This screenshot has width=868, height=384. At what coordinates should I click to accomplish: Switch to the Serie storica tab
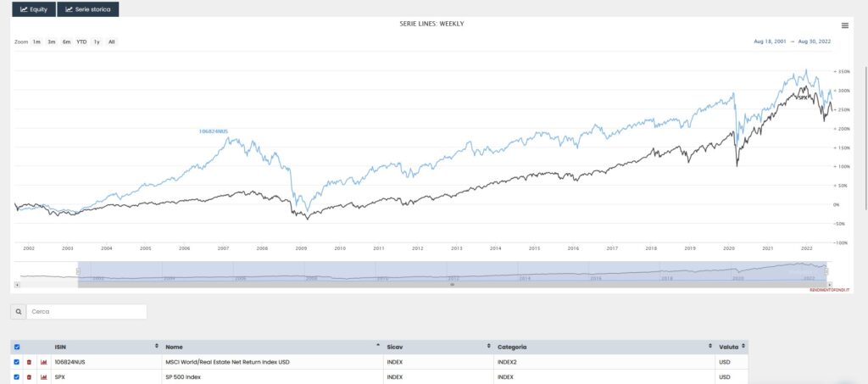coord(88,10)
